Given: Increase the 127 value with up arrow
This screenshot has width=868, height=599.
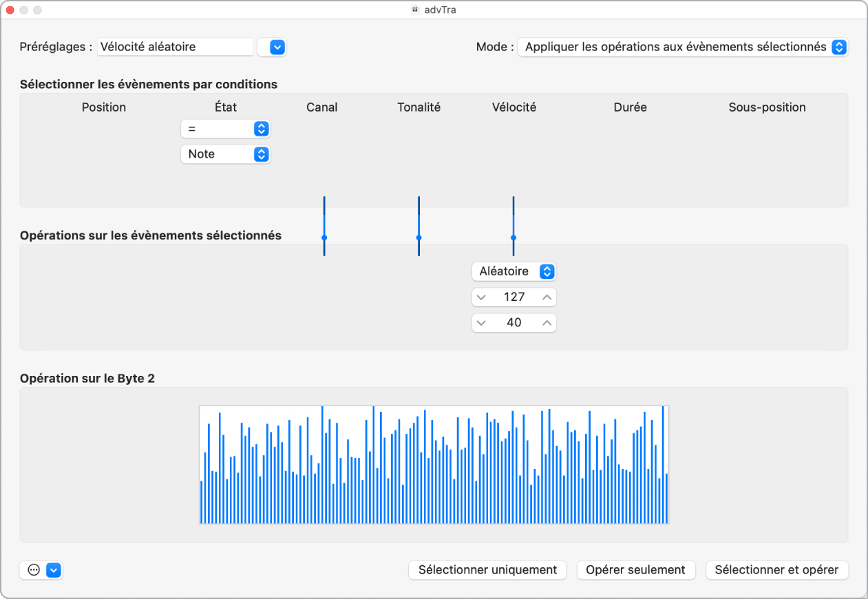Looking at the screenshot, I should (x=547, y=297).
